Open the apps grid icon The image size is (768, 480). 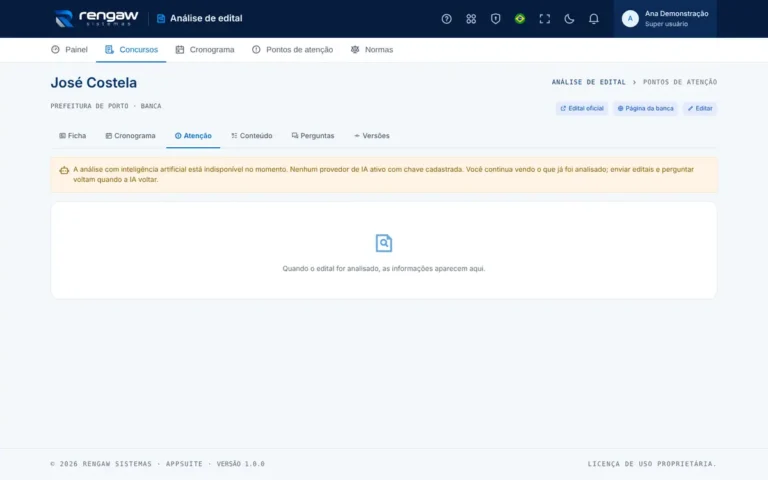(x=471, y=19)
